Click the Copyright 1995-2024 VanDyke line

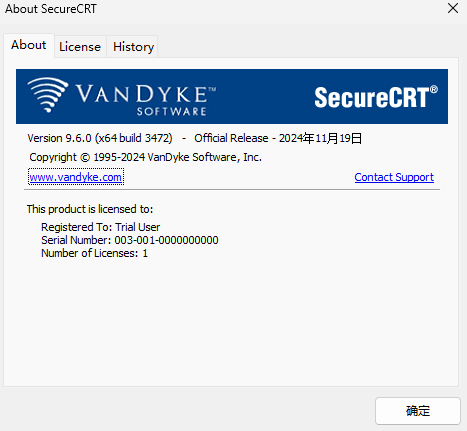pyautogui.click(x=146, y=157)
